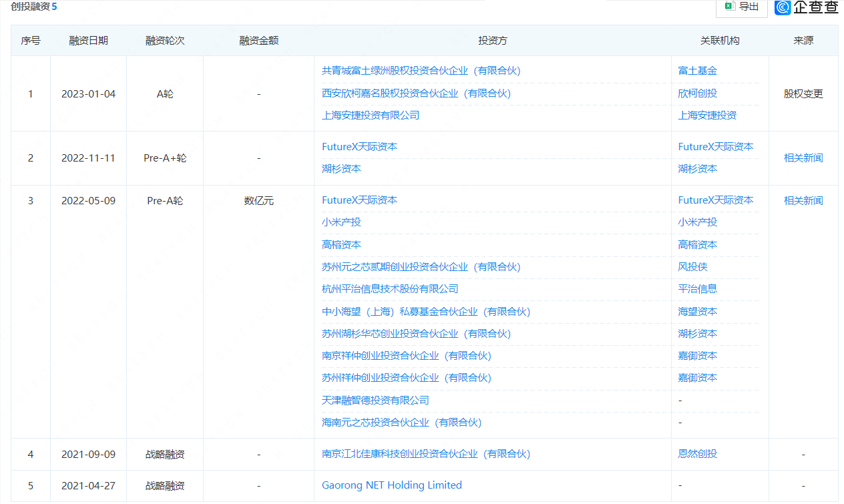Open 中小海望（上海）私募基金合伙企业 link

tap(426, 312)
